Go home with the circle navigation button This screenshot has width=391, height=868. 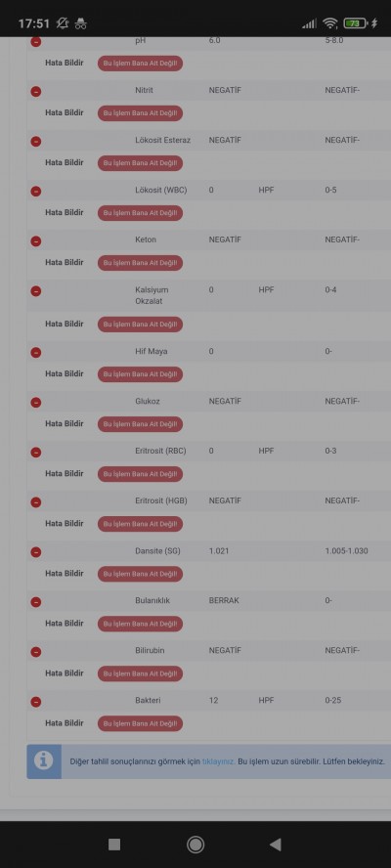[195, 845]
